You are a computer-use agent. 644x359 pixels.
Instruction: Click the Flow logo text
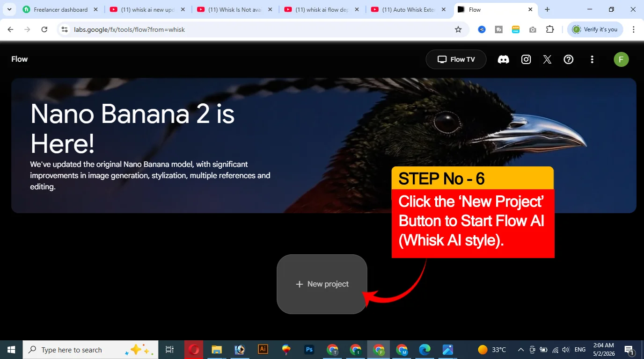pos(20,59)
